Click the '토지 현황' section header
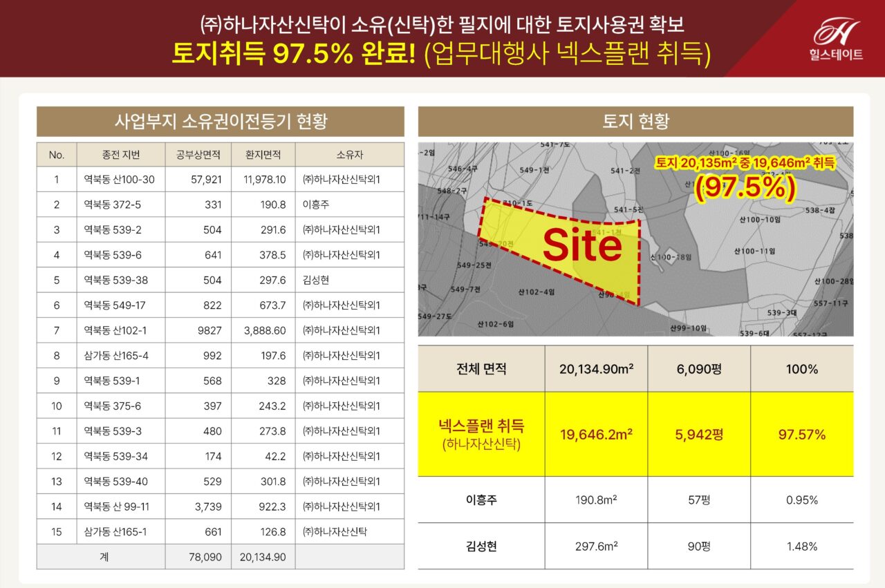885x588 pixels. (635, 122)
